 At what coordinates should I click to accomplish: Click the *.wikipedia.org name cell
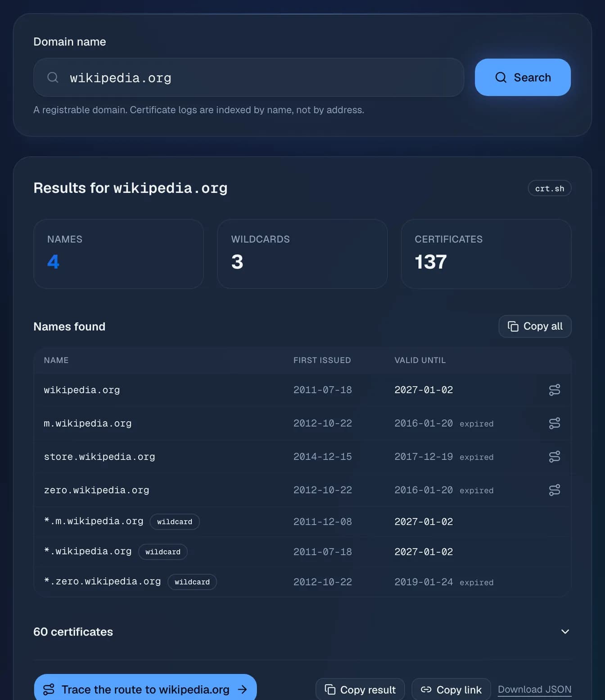88,551
